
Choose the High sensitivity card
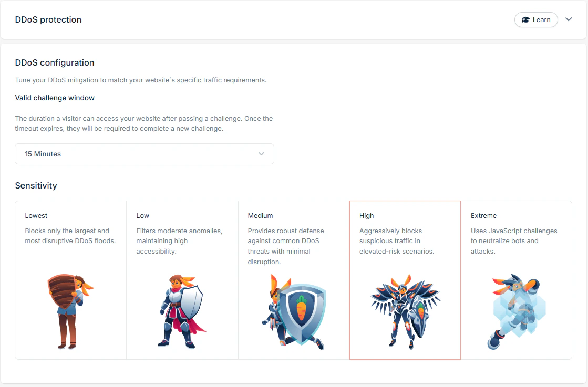click(x=405, y=280)
